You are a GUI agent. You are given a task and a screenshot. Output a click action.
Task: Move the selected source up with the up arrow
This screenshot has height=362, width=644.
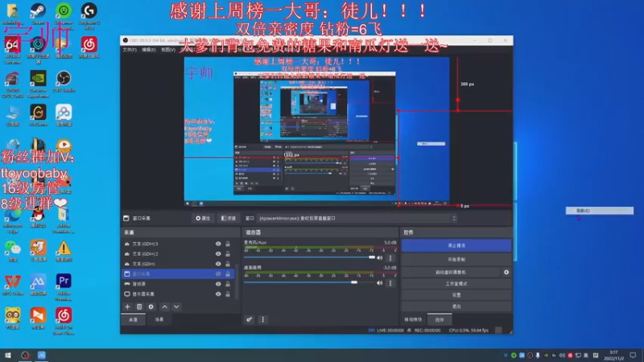pos(165,306)
